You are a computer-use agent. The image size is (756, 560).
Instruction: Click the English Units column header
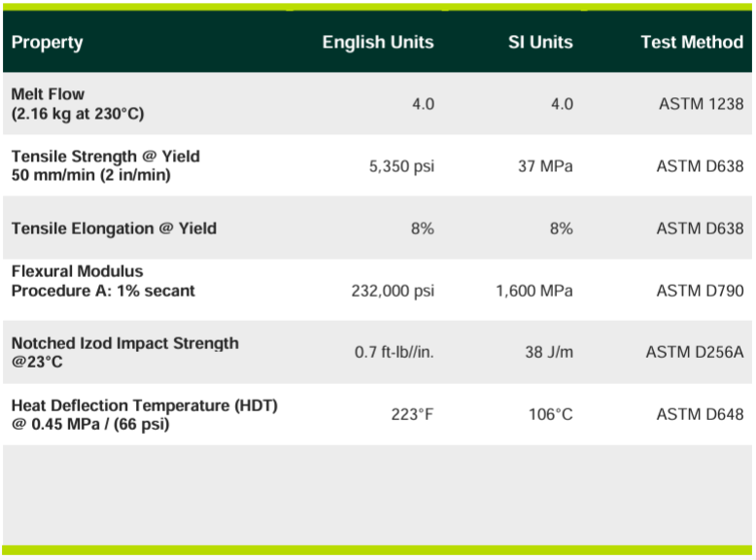pos(378,43)
